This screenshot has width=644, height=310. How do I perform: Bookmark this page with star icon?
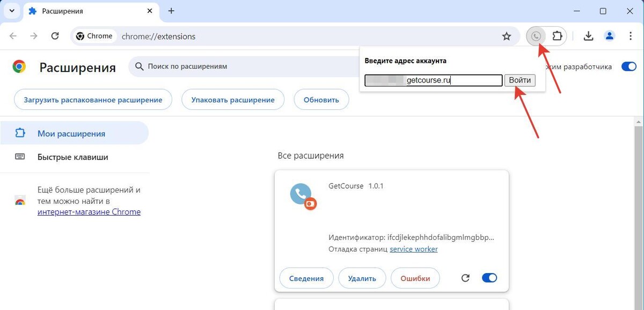click(x=506, y=36)
